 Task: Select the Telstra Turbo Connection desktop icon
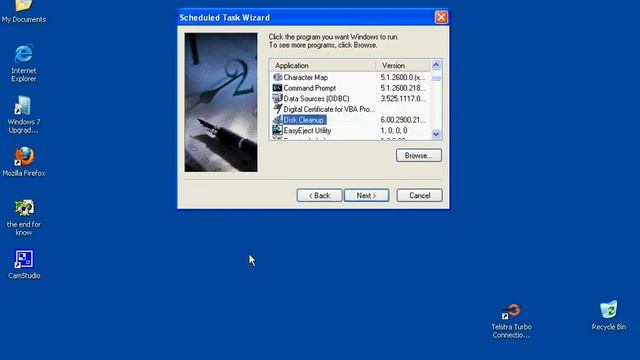click(x=511, y=321)
